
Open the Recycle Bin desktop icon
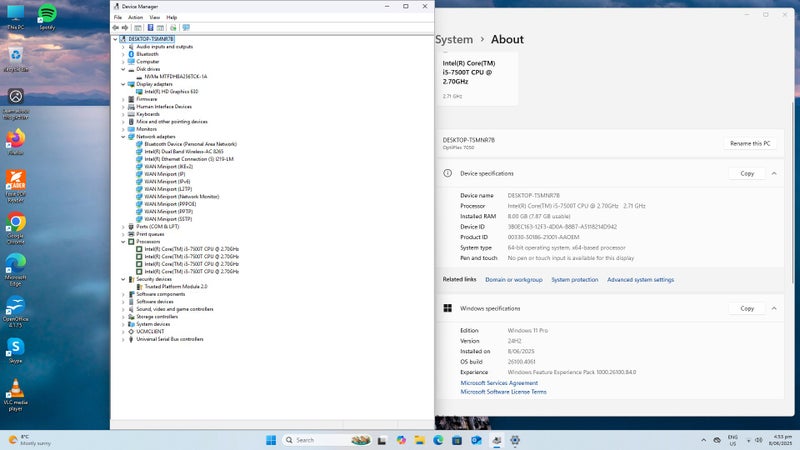pos(16,59)
